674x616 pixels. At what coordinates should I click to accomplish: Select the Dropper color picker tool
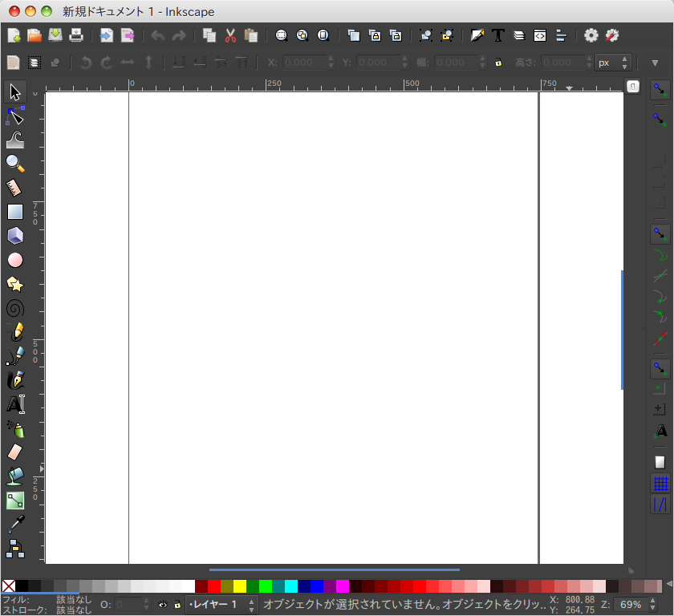(x=15, y=525)
